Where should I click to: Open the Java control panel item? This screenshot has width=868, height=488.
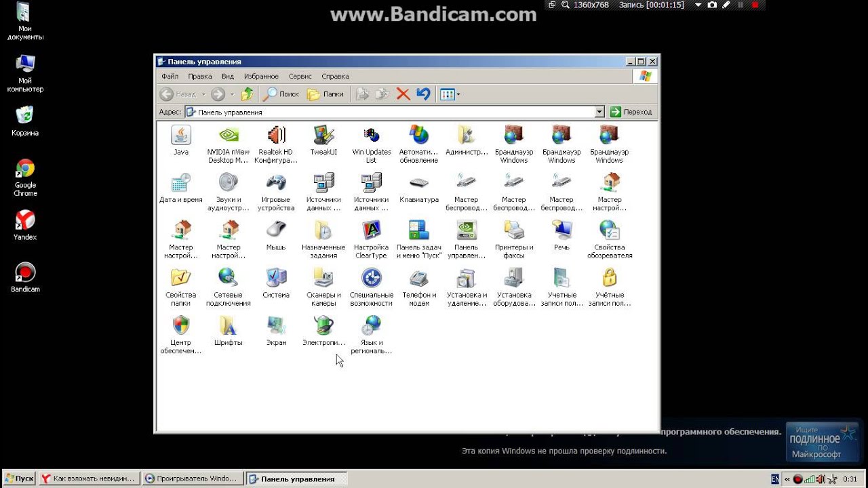point(181,141)
